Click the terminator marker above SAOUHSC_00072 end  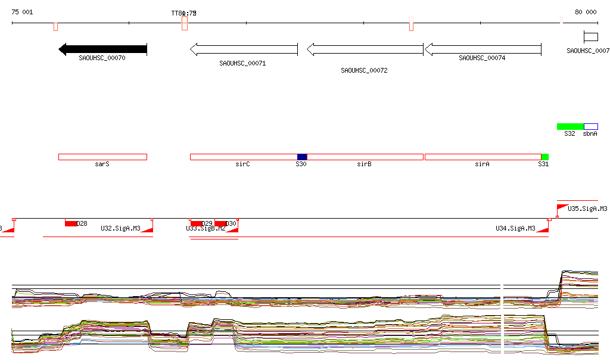point(411,24)
